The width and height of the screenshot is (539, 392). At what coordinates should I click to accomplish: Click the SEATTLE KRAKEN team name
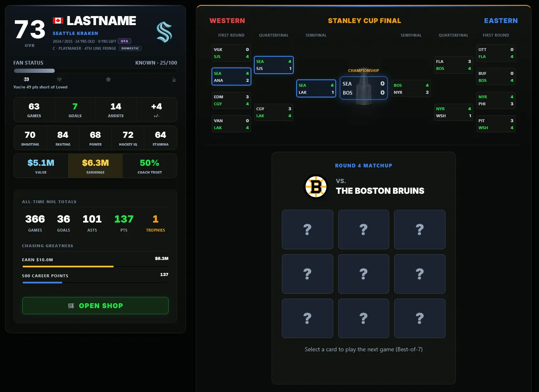75,33
